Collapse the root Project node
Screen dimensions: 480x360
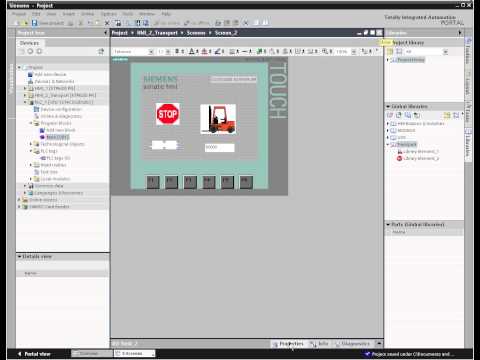[19, 68]
